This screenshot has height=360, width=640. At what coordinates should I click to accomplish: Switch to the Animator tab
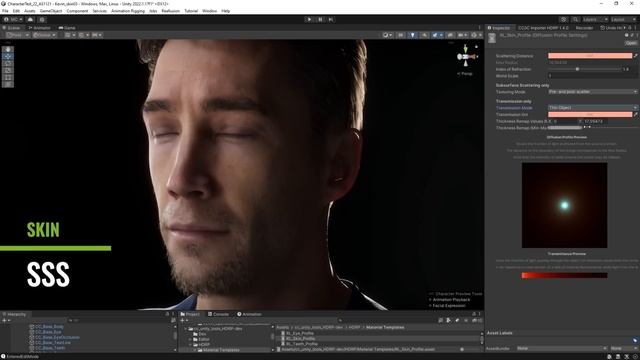[40, 28]
